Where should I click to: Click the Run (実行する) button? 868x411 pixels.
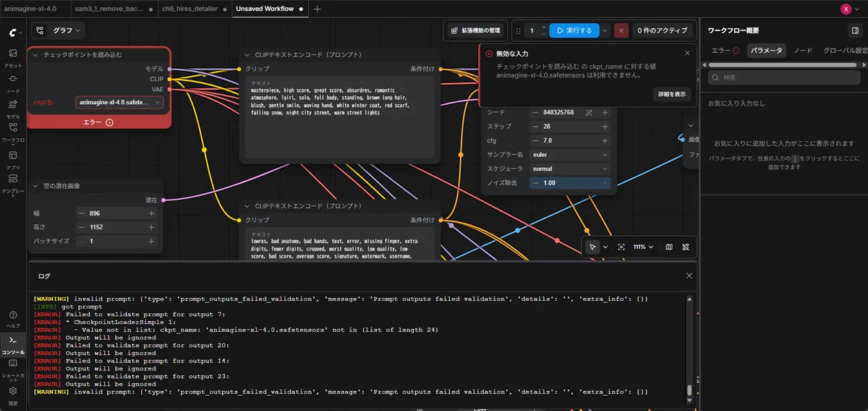[574, 30]
